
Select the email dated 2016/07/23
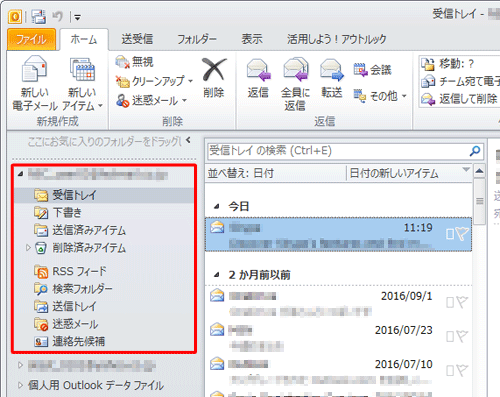[x=338, y=337]
